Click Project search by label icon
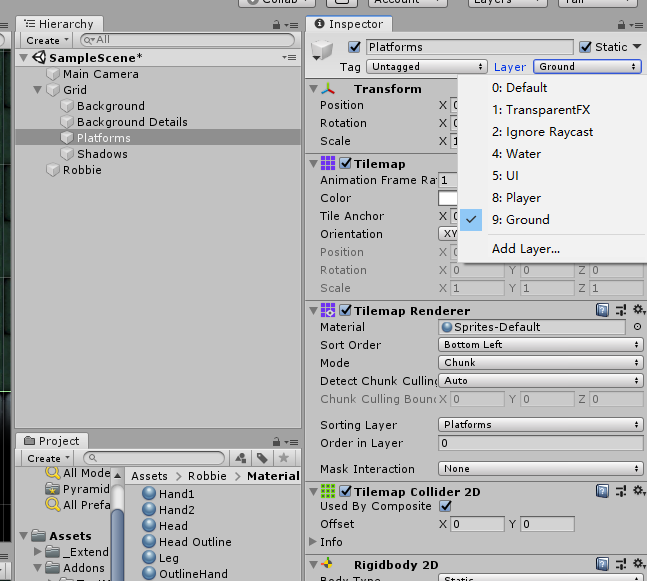Screen dimensions: 647x581 tap(262, 458)
